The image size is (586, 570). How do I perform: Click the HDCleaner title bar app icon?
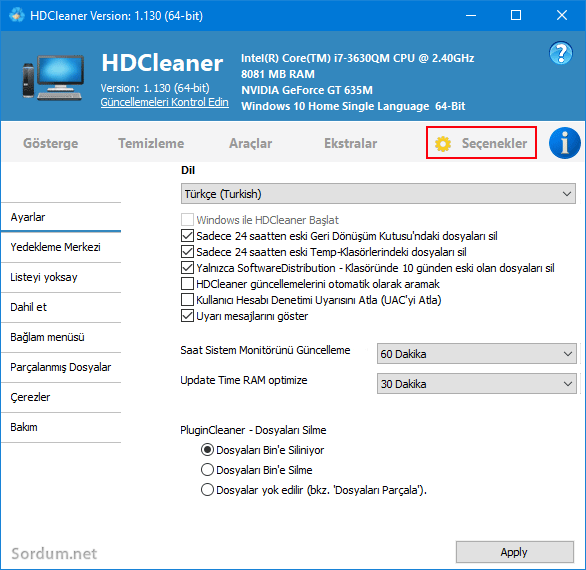(x=17, y=15)
